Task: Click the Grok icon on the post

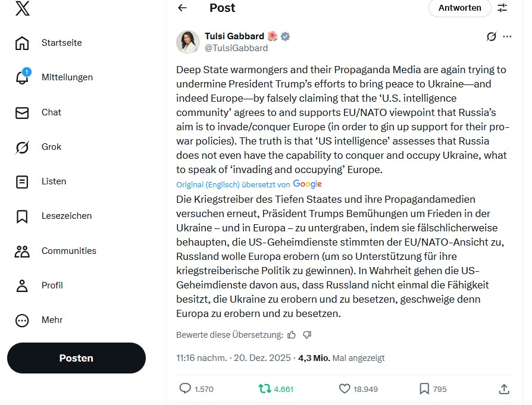Action: [491, 36]
